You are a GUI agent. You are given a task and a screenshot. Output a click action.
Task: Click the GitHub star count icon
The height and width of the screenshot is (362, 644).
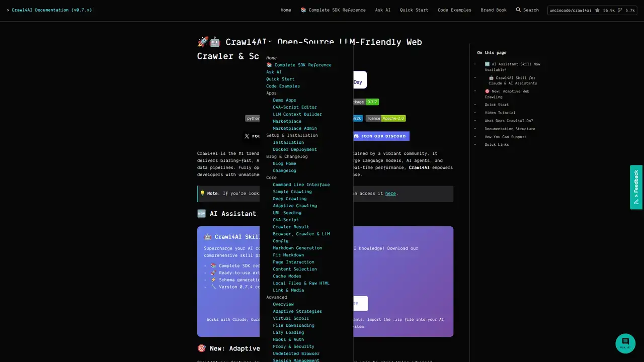tap(597, 9)
